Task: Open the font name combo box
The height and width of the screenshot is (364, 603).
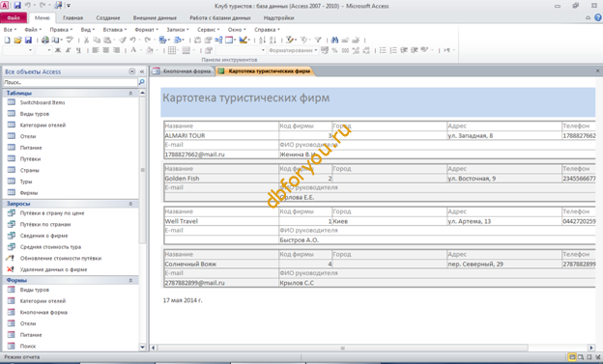Action: click(x=18, y=50)
